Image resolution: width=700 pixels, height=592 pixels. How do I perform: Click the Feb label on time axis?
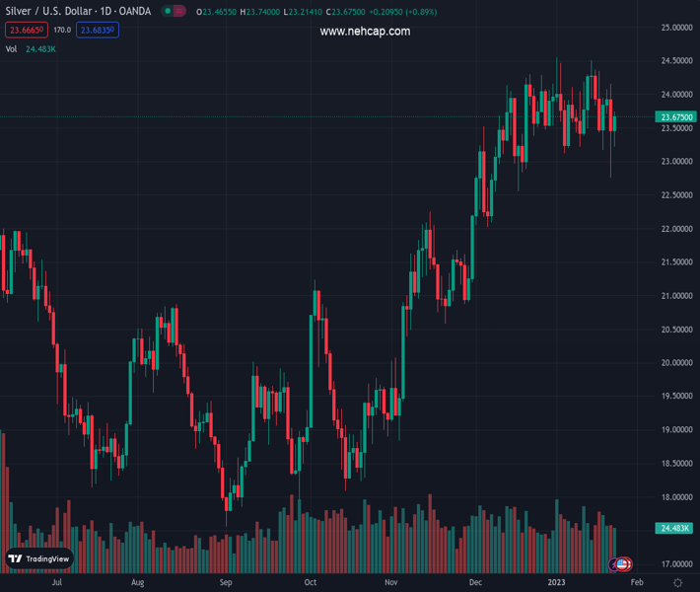click(636, 583)
